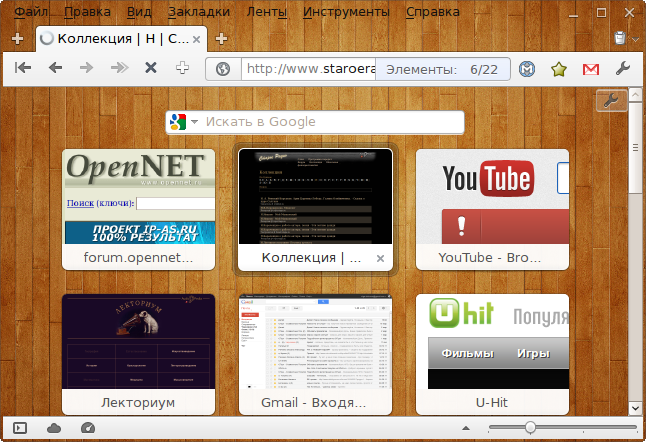Open the Справка menu
This screenshot has width=646, height=442.
pyautogui.click(x=433, y=12)
